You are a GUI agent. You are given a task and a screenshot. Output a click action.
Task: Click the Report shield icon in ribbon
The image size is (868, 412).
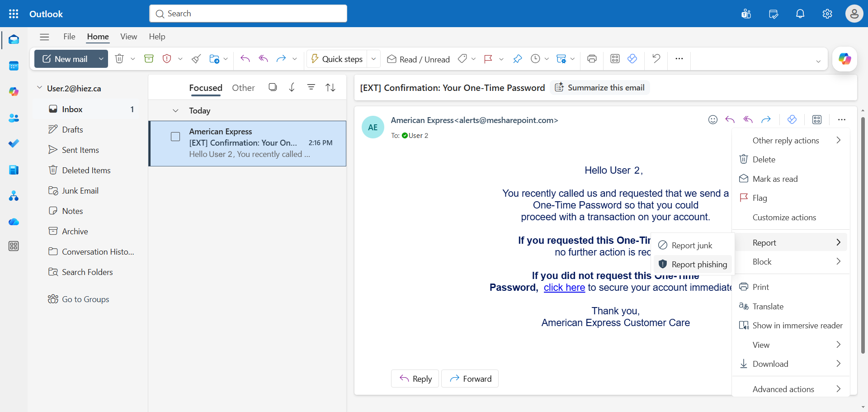click(x=167, y=59)
